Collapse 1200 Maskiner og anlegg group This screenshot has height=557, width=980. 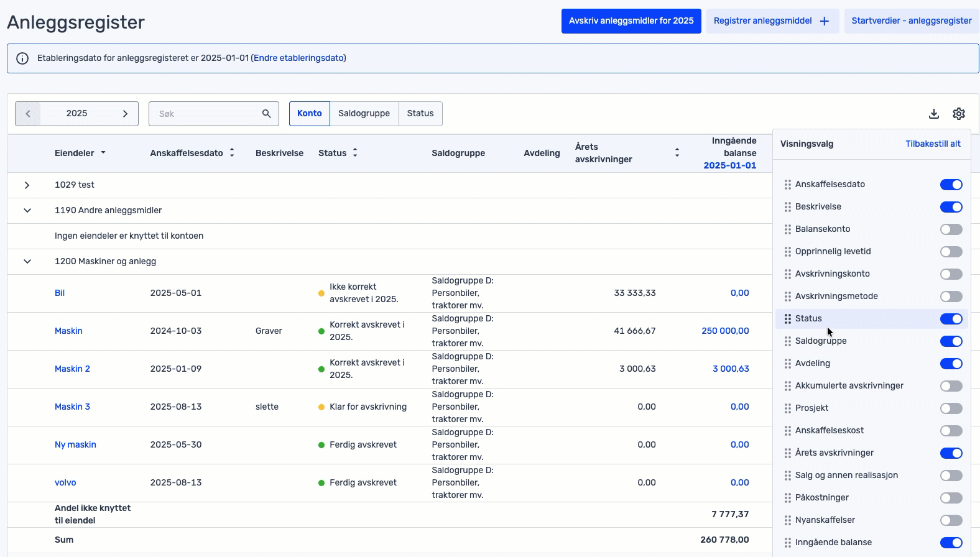tap(27, 262)
